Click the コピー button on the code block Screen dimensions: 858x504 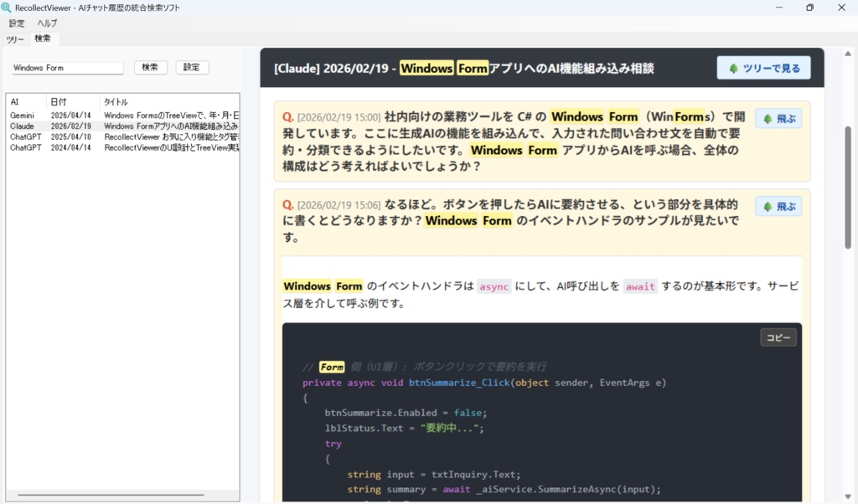(x=778, y=338)
